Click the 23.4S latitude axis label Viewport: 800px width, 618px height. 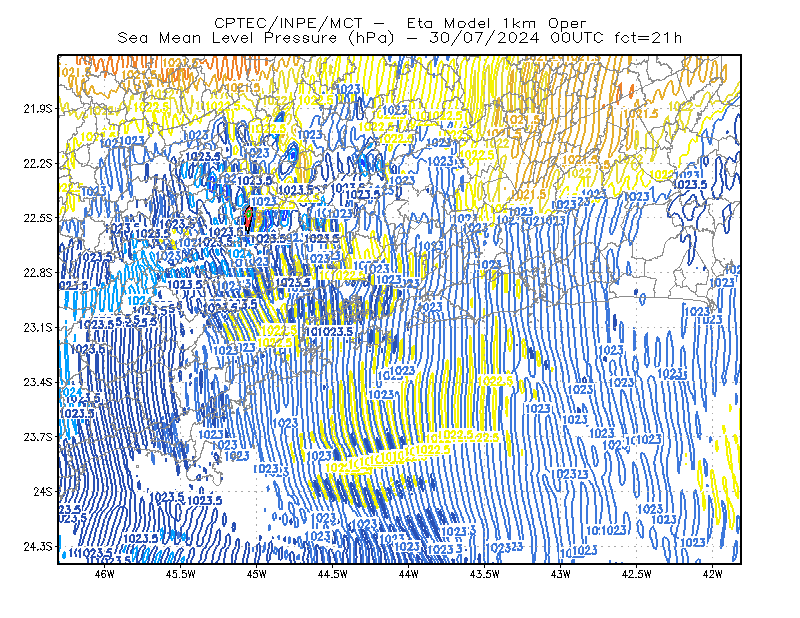tap(38, 382)
